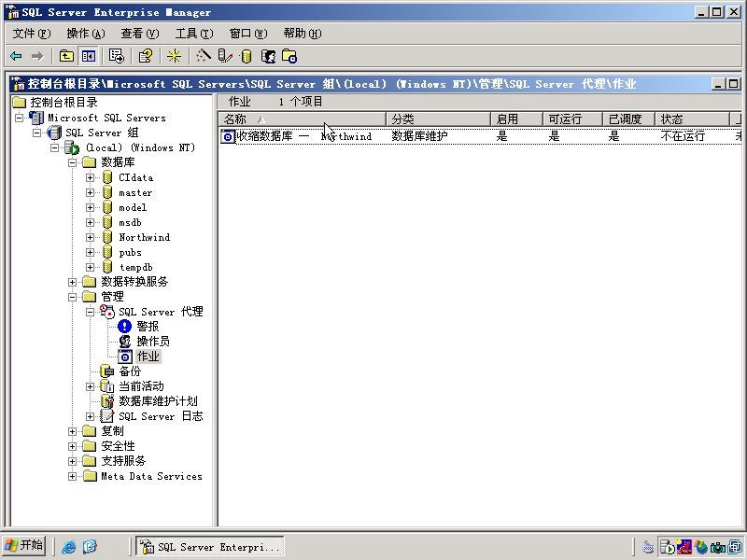
Task: Open the 开始 Start menu
Action: 23,545
